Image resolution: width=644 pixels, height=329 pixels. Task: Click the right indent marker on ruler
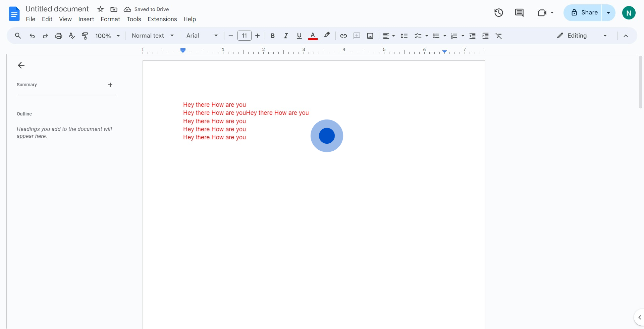tap(444, 51)
